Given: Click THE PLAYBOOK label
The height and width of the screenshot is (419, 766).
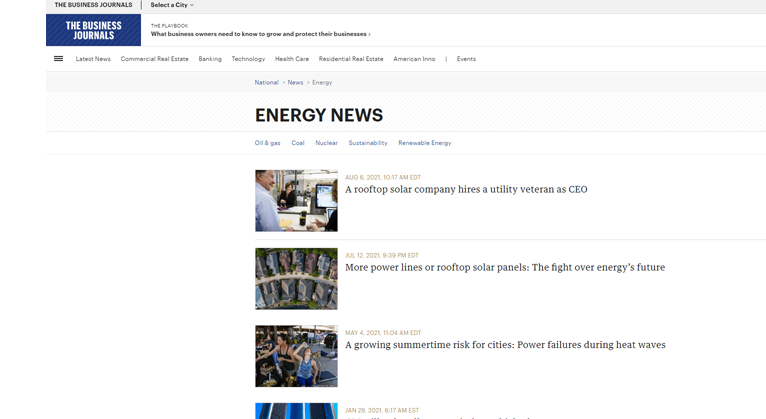Looking at the screenshot, I should (169, 26).
